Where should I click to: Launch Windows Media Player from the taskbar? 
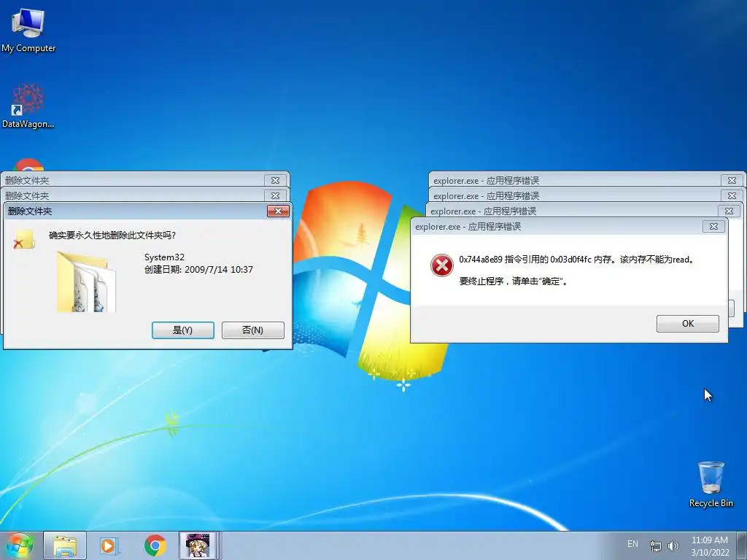tap(109, 545)
